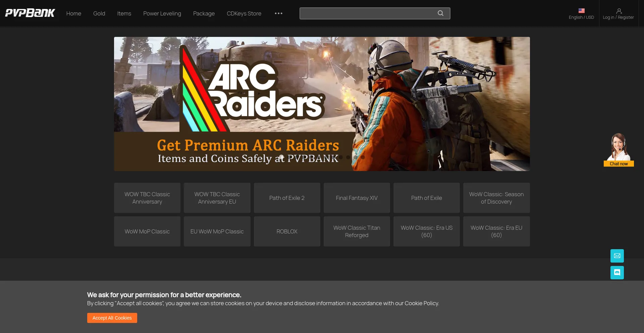Image resolution: width=644 pixels, height=333 pixels.
Task: Open the Chat now support agent
Action: pos(619,150)
